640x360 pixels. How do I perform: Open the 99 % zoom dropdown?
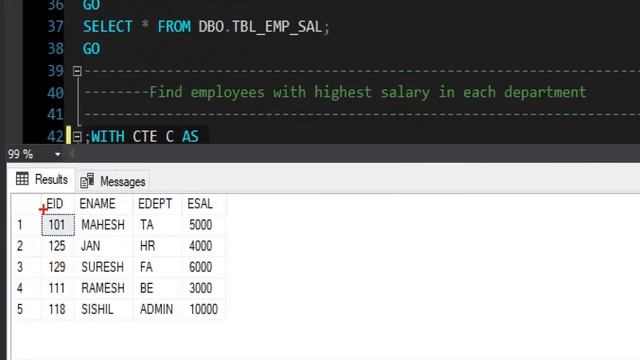(x=58, y=154)
